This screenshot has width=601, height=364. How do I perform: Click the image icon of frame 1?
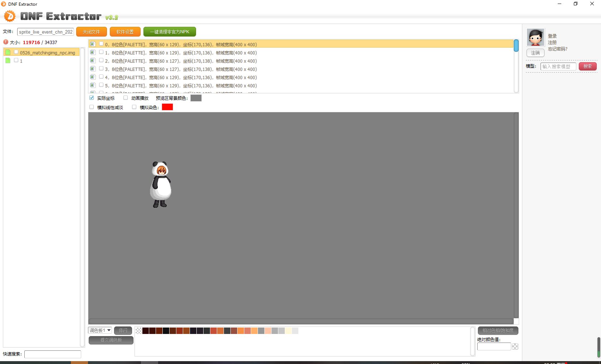pyautogui.click(x=93, y=52)
